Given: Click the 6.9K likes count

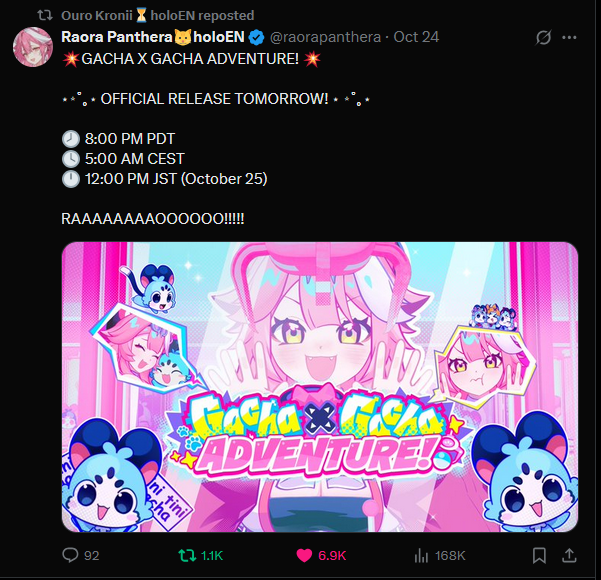Looking at the screenshot, I should coord(332,555).
